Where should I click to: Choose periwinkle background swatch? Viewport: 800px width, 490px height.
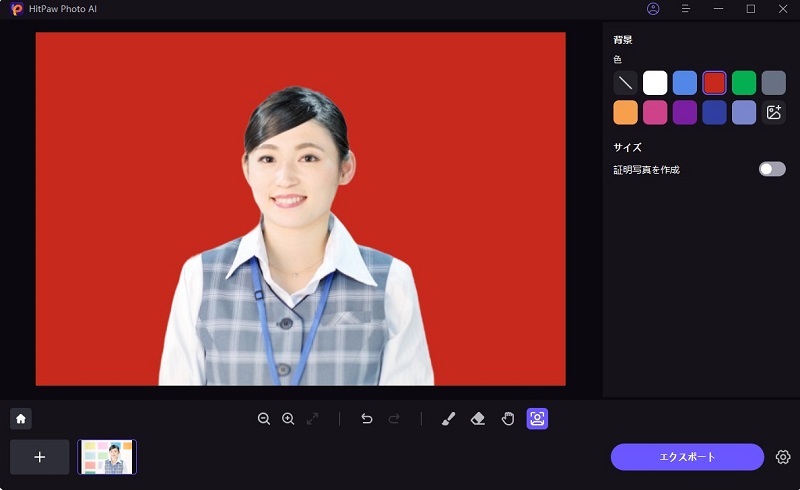pos(744,112)
